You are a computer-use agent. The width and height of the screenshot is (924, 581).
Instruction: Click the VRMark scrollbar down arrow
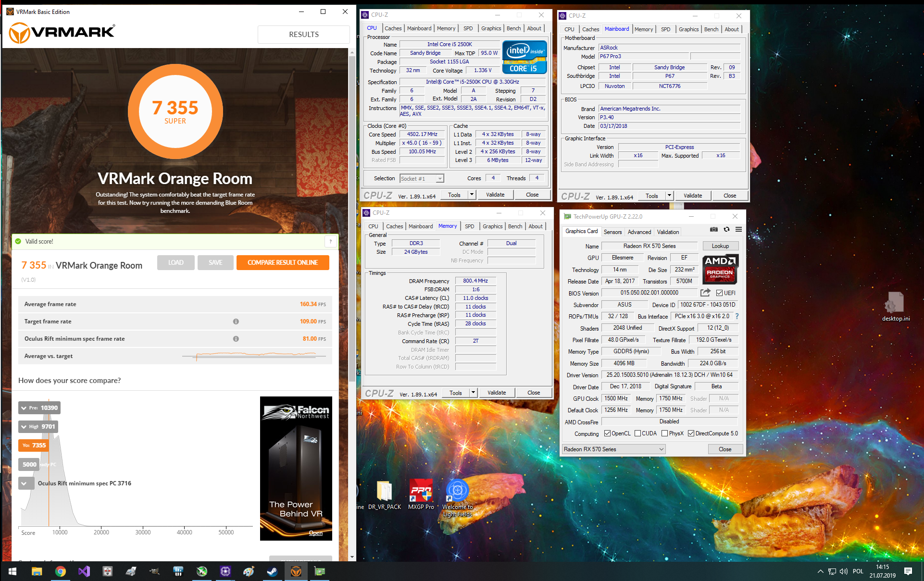point(352,557)
